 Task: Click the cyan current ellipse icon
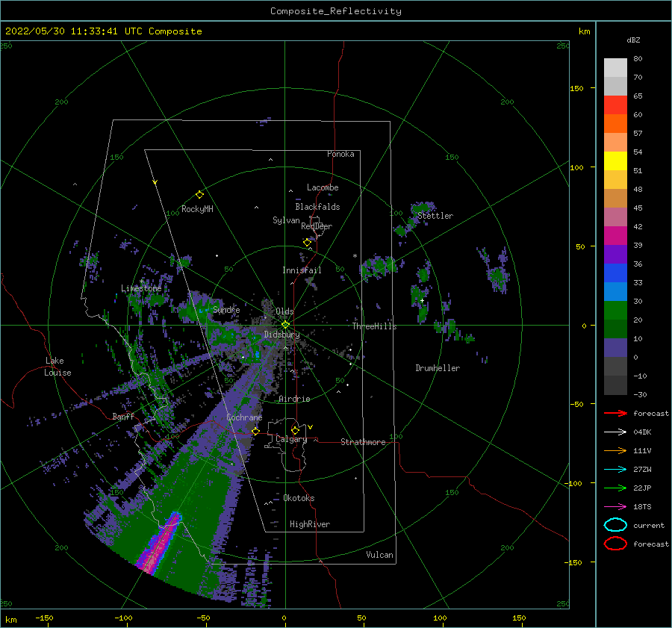615,525
